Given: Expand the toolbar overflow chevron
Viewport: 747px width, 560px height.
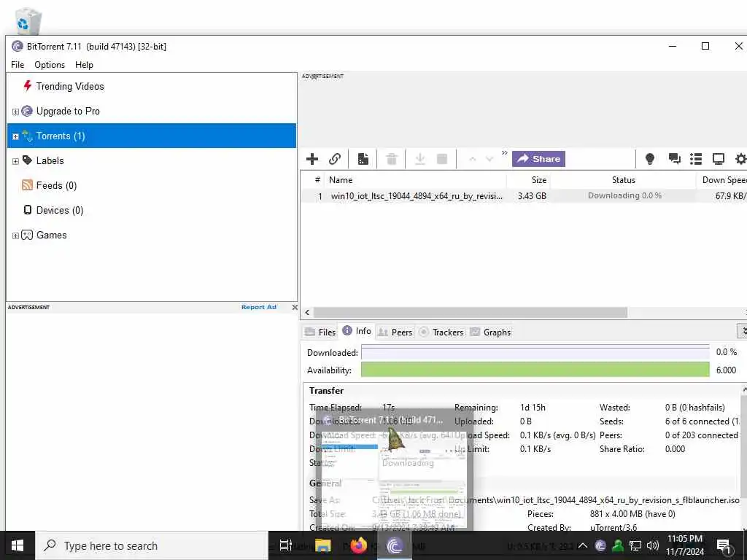Looking at the screenshot, I should pos(505,153).
